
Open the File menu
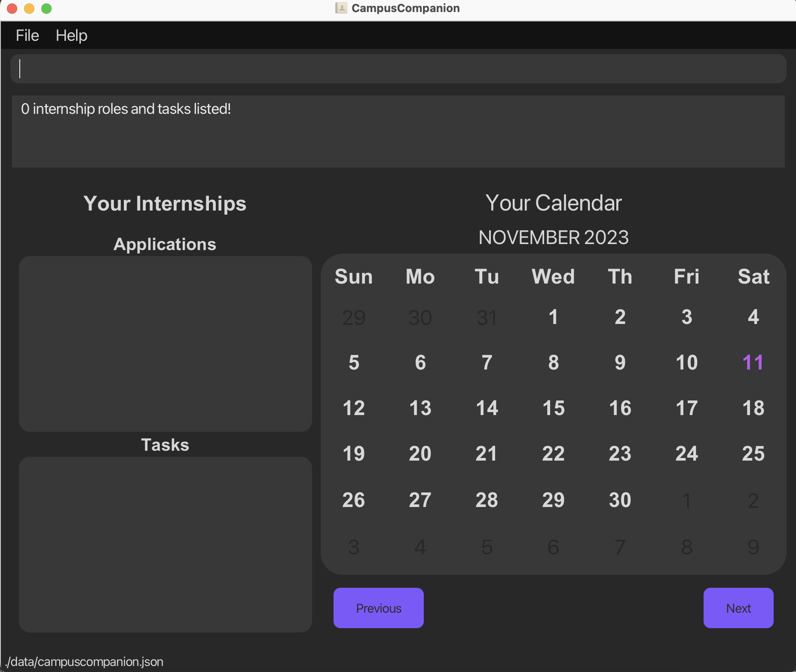pyautogui.click(x=28, y=35)
